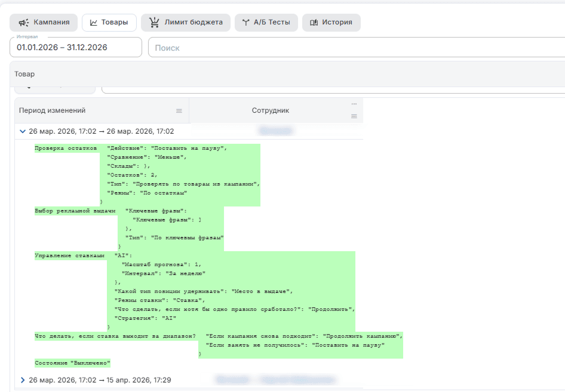Click the Сотрудник column header
The image size is (565, 392).
pos(270,110)
